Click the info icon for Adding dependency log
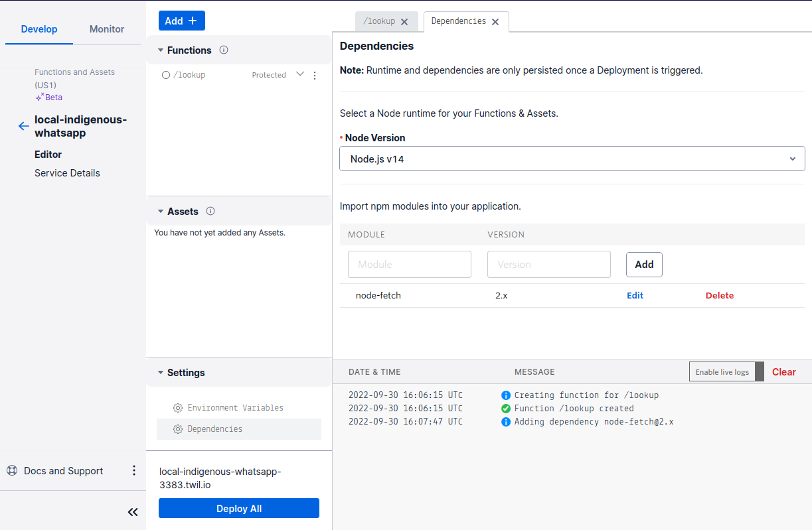Viewport: 812px width, 530px height. [x=506, y=422]
